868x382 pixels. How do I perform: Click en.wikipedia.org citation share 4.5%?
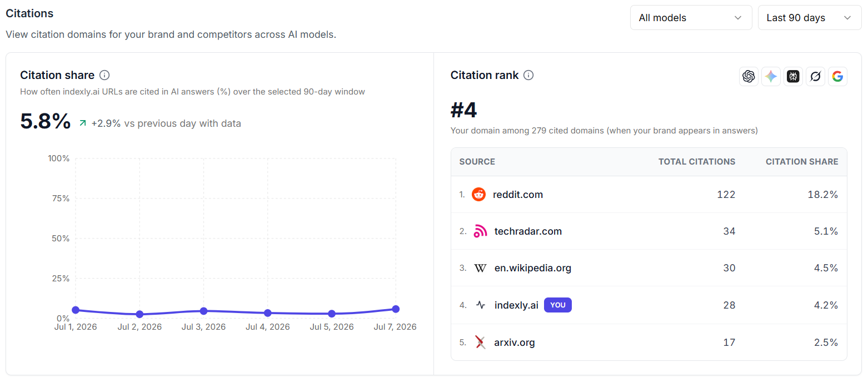(825, 268)
